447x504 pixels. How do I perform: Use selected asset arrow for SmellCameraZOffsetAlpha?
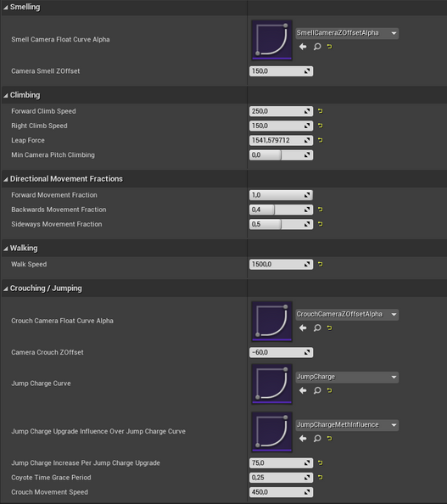pyautogui.click(x=303, y=47)
